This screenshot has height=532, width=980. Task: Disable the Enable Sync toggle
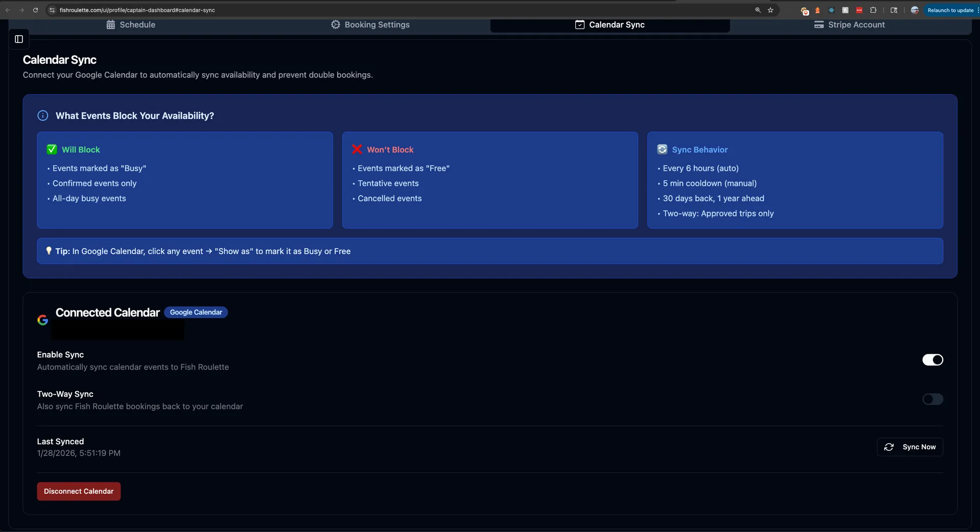[933, 360]
